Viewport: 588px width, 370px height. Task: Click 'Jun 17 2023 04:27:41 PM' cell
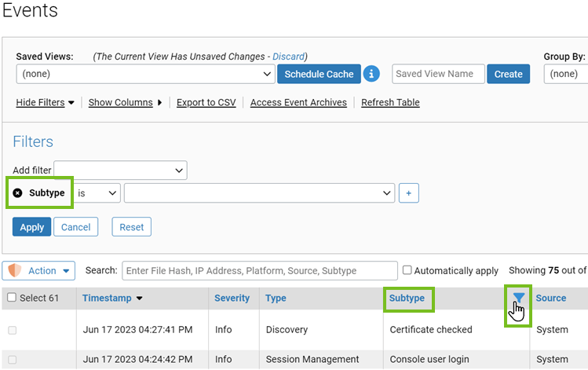(137, 329)
